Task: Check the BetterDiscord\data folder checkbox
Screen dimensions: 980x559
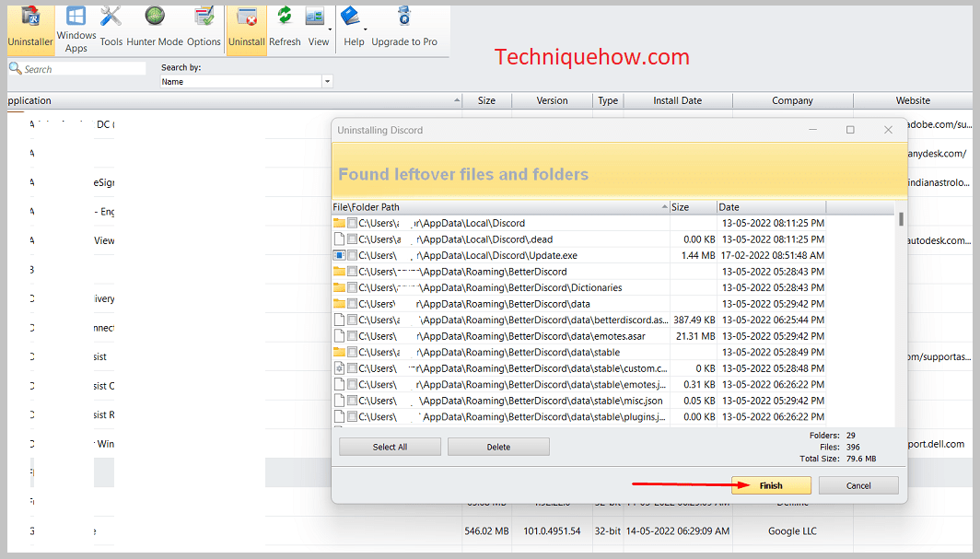Action: point(353,304)
